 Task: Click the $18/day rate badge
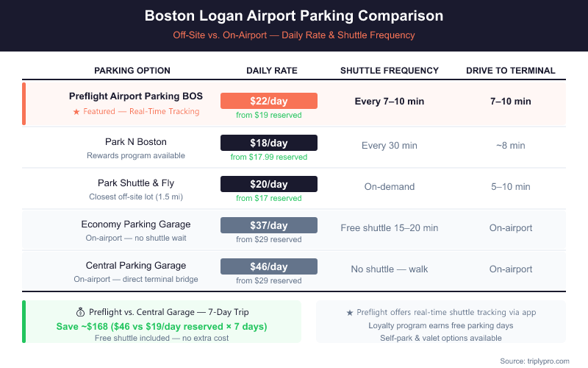[269, 143]
